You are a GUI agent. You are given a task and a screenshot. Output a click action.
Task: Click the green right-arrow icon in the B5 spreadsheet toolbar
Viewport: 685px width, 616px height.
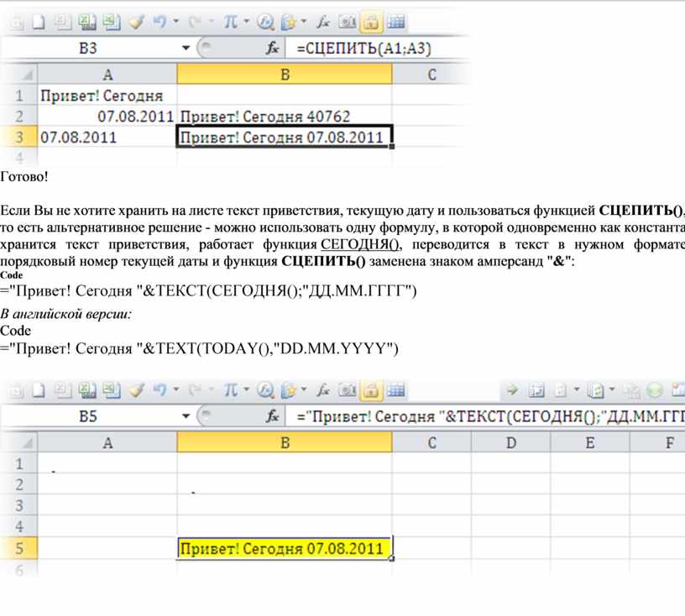tap(511, 389)
